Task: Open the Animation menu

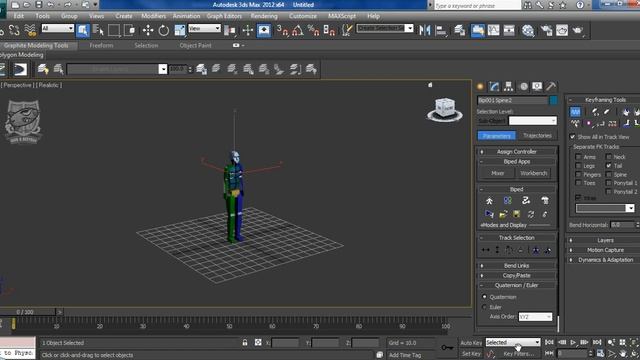Action: point(186,16)
